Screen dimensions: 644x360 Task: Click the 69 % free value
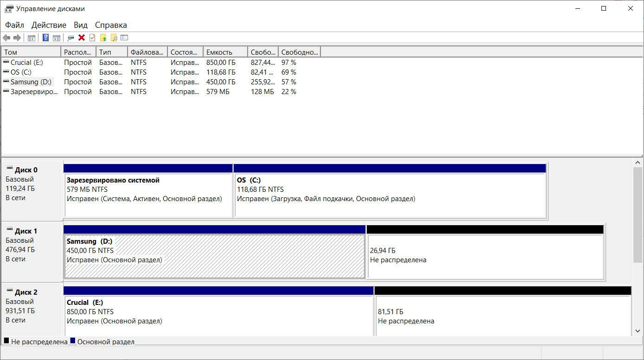[289, 72]
